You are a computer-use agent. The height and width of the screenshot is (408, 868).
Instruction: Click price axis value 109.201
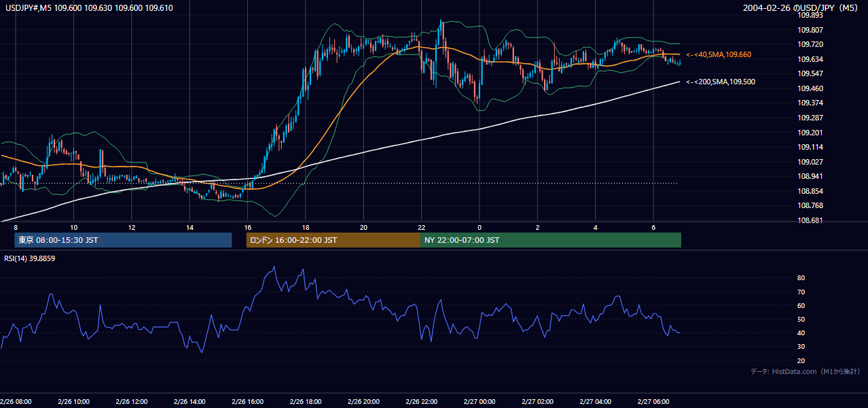pyautogui.click(x=810, y=133)
